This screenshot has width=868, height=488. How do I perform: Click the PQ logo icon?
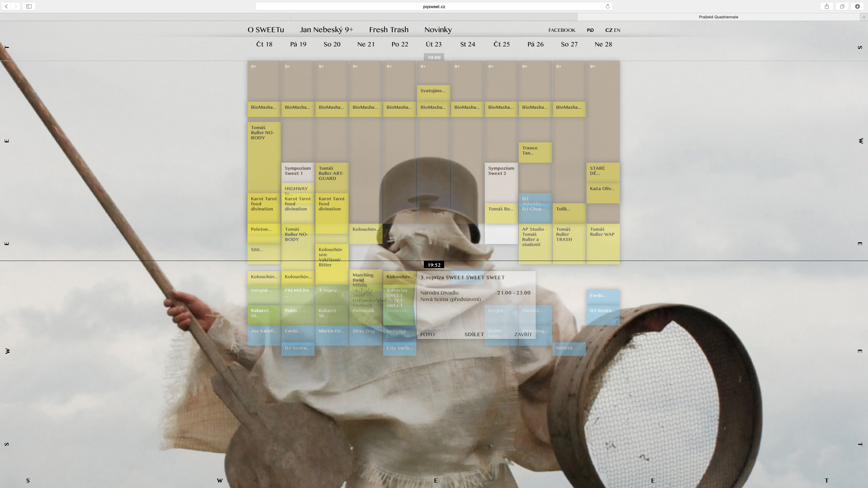point(590,30)
